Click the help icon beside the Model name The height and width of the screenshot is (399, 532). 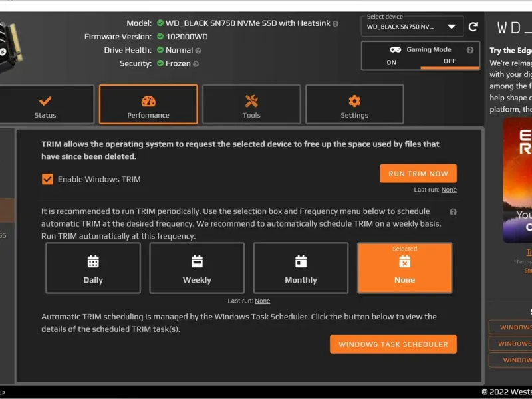pyautogui.click(x=335, y=24)
